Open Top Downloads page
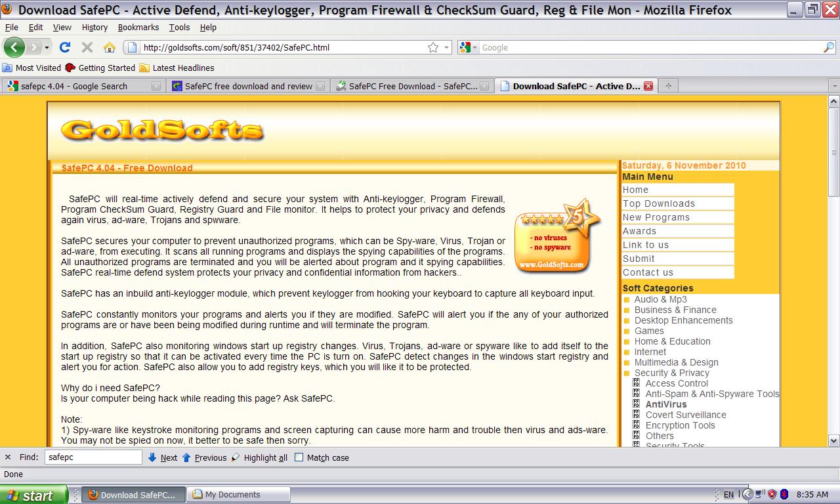The width and height of the screenshot is (840, 504). (x=678, y=203)
